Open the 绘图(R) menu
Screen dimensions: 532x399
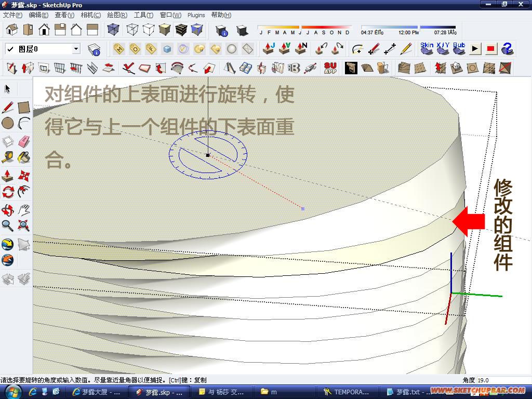[117, 15]
